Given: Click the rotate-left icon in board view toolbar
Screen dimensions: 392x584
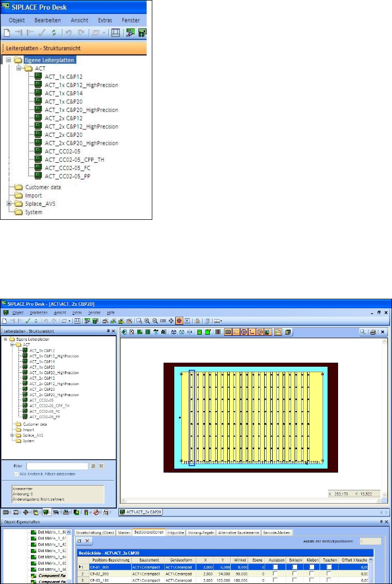Looking at the screenshot, I should click(x=174, y=332).
